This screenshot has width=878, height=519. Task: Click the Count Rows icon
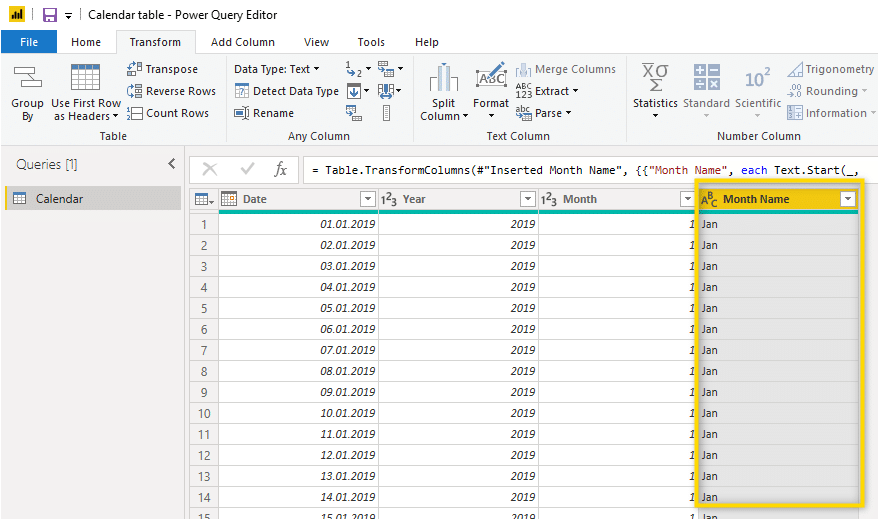tap(135, 113)
